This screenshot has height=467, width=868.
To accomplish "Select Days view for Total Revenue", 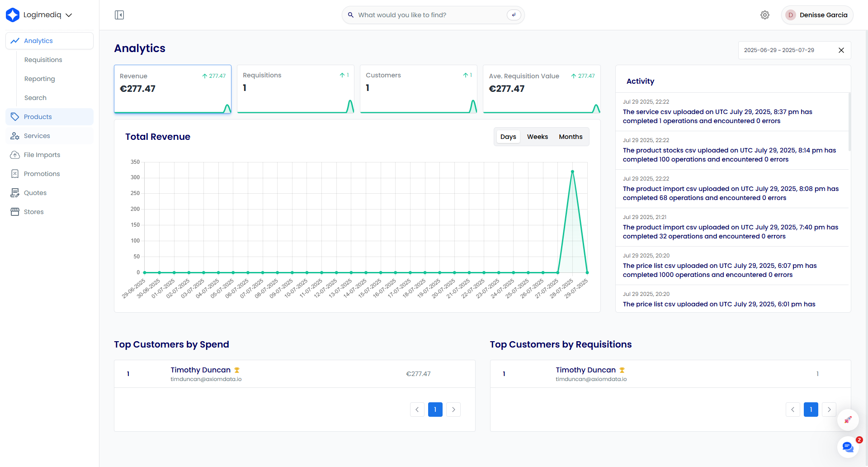I will click(x=508, y=137).
